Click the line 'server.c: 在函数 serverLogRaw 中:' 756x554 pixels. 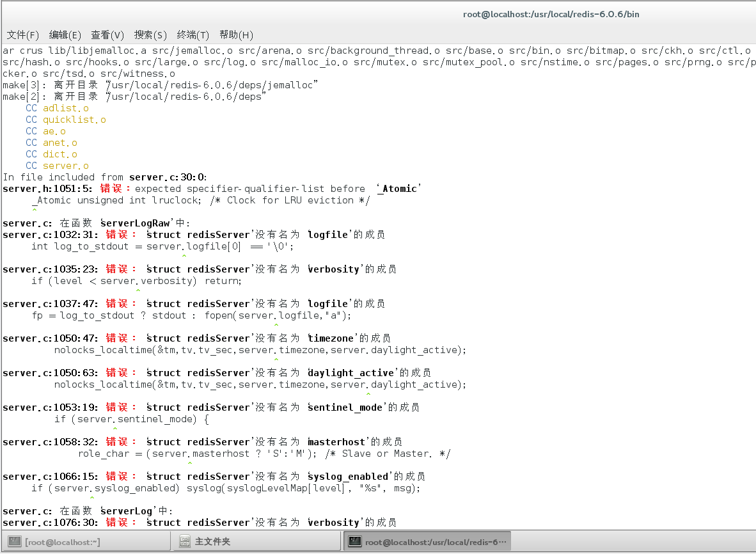(97, 223)
